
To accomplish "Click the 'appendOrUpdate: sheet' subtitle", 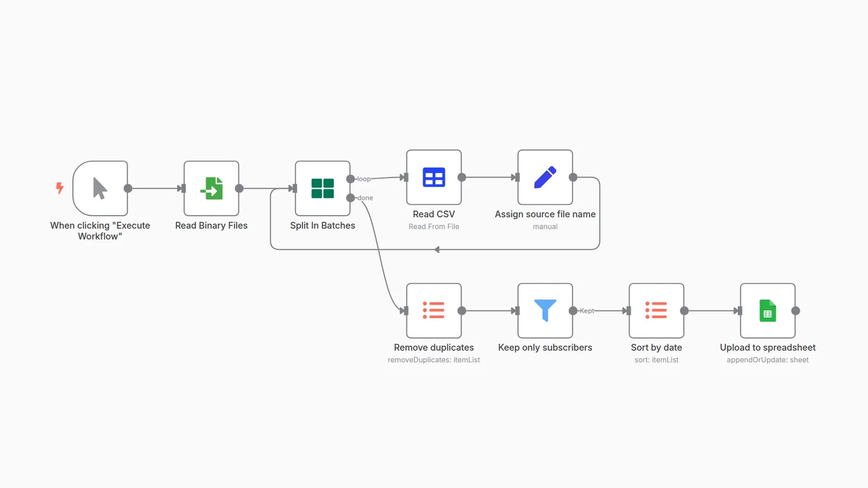I will pos(767,360).
